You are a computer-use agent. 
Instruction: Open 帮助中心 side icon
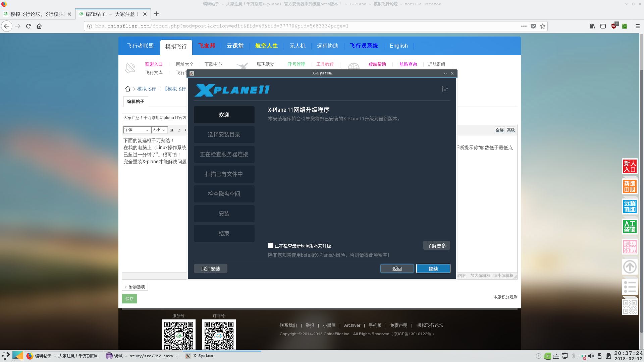click(x=630, y=186)
